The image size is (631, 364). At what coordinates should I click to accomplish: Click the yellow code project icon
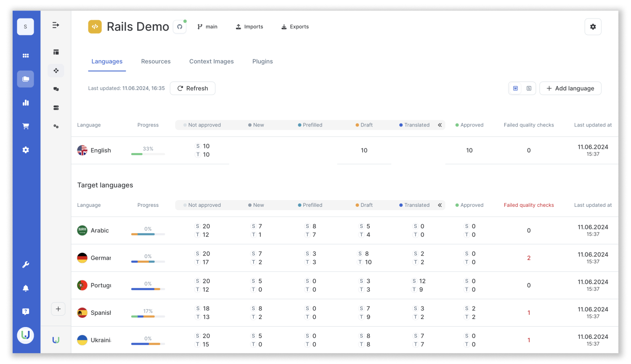click(95, 26)
